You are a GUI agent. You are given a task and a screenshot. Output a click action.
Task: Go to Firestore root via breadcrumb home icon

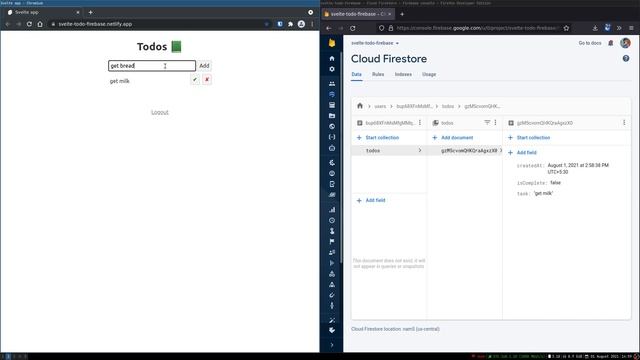(x=360, y=106)
